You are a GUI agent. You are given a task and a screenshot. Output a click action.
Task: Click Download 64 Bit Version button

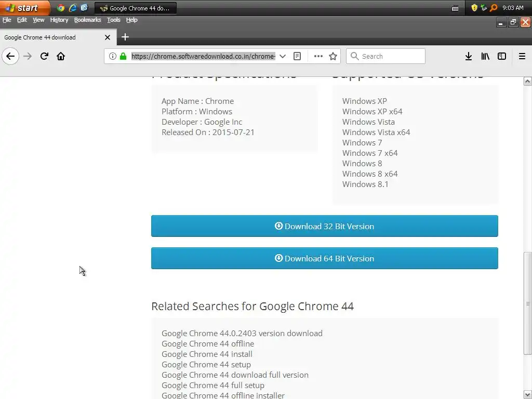[x=324, y=258]
